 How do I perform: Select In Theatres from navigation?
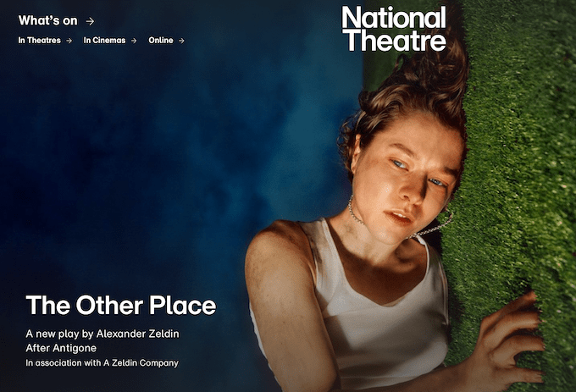pos(39,41)
